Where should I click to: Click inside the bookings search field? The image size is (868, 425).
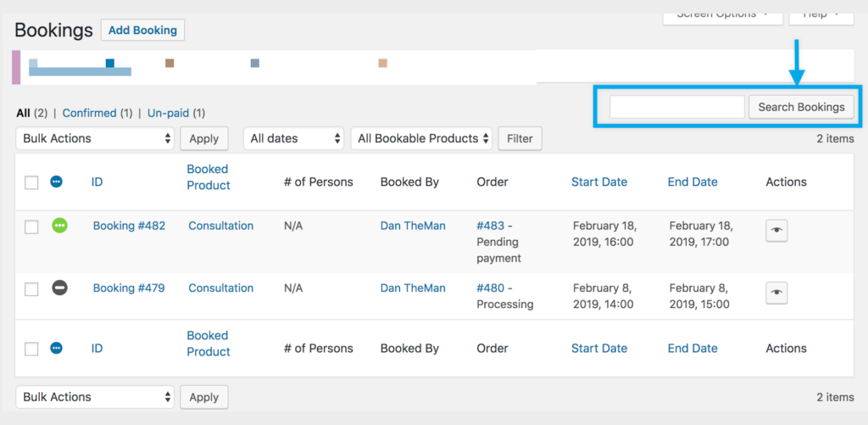[x=676, y=107]
